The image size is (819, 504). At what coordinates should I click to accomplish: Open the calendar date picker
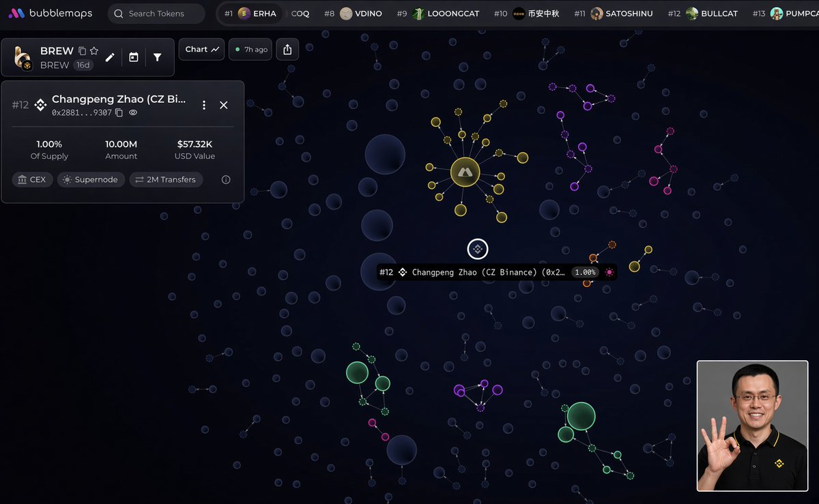click(134, 57)
